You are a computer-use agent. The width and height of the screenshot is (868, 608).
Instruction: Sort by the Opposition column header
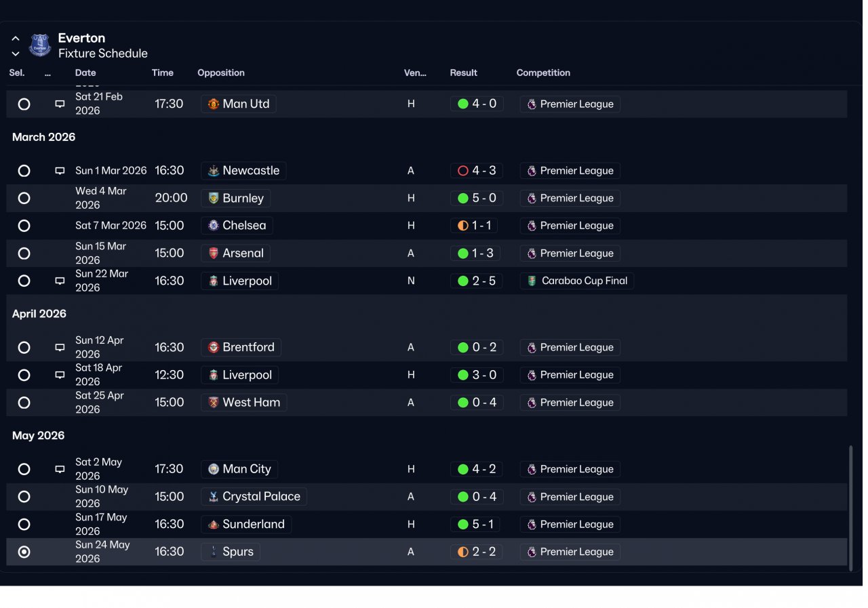click(x=221, y=73)
